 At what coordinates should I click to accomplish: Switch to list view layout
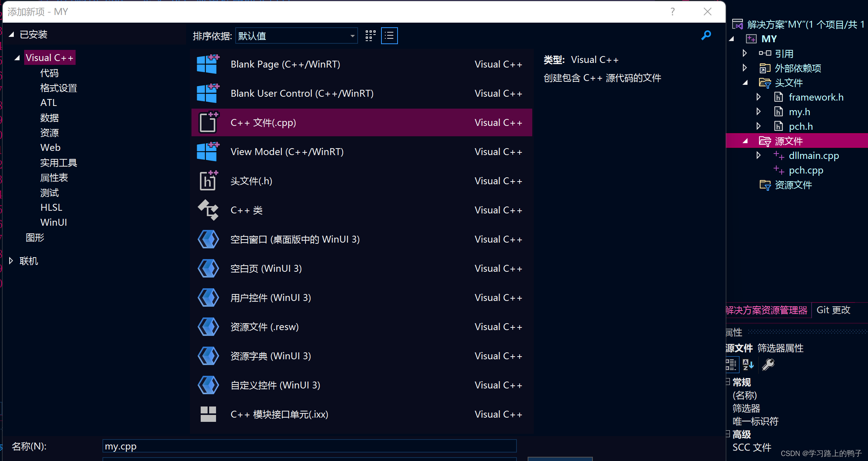(389, 36)
